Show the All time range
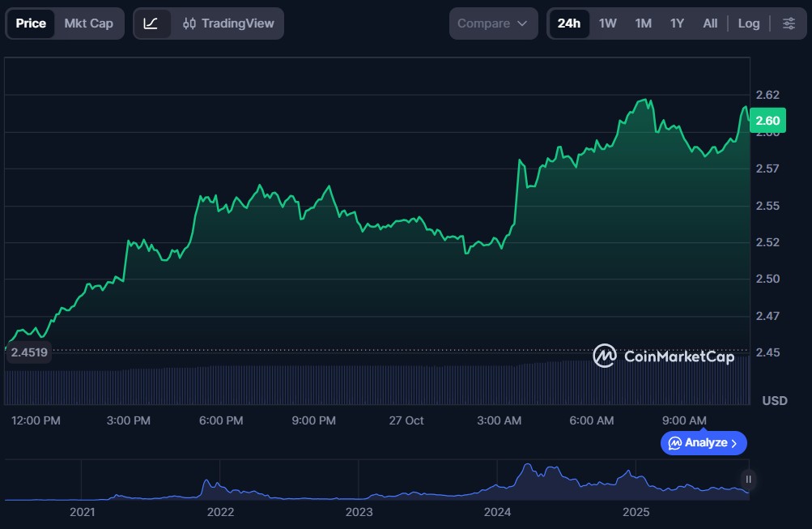812x529 pixels. [x=710, y=23]
